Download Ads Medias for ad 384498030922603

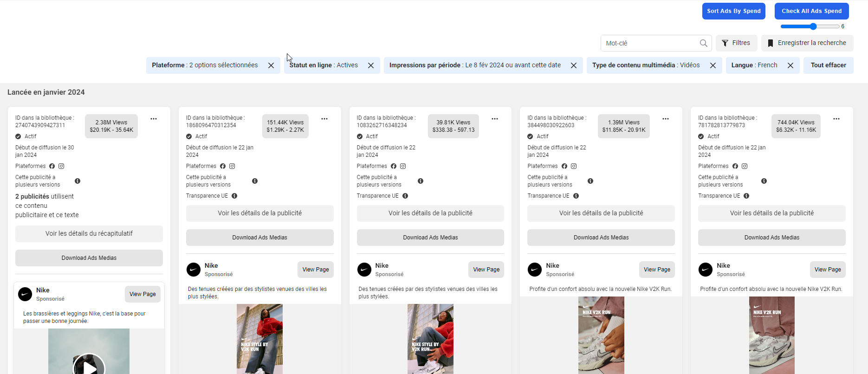click(x=601, y=238)
